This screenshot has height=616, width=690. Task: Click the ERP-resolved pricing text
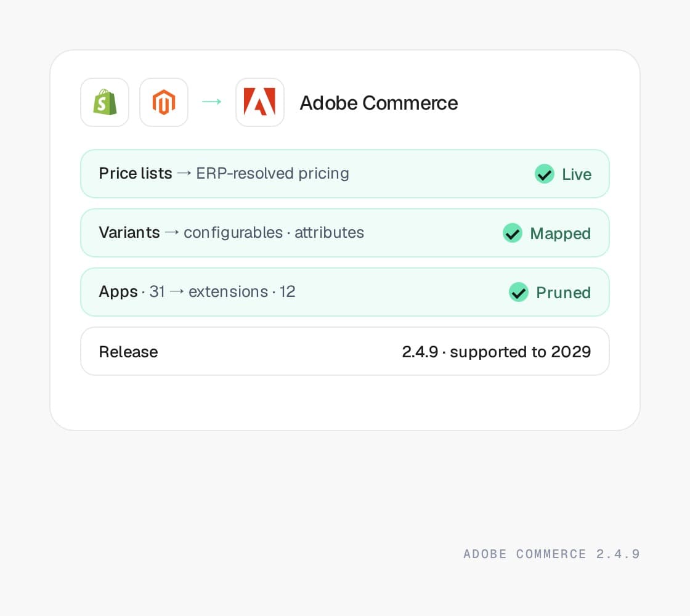click(x=272, y=174)
